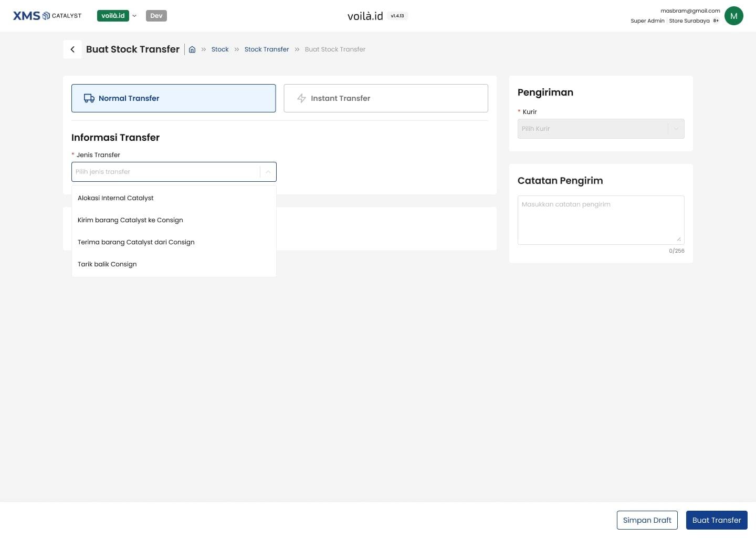Click the masbram@gmail.com account text
The width and height of the screenshot is (756, 538).
[x=690, y=11]
